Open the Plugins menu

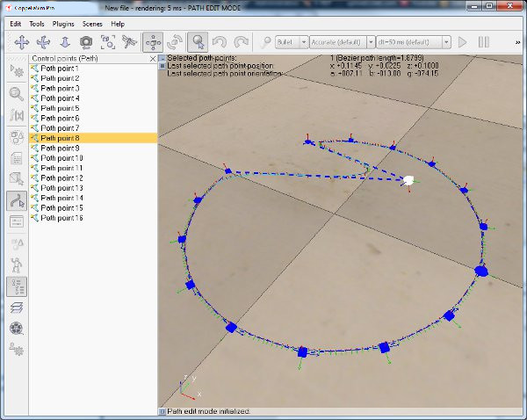[x=63, y=23]
